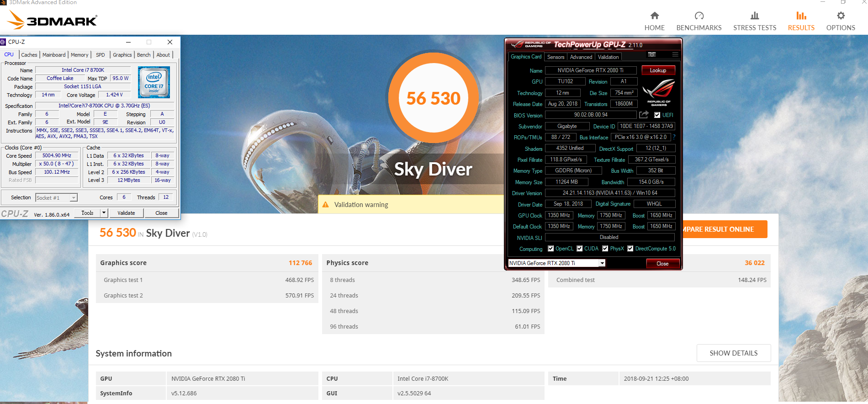Image resolution: width=868 pixels, height=404 pixels.
Task: Click the CPU-Z title bar app icon
Action: coord(3,42)
